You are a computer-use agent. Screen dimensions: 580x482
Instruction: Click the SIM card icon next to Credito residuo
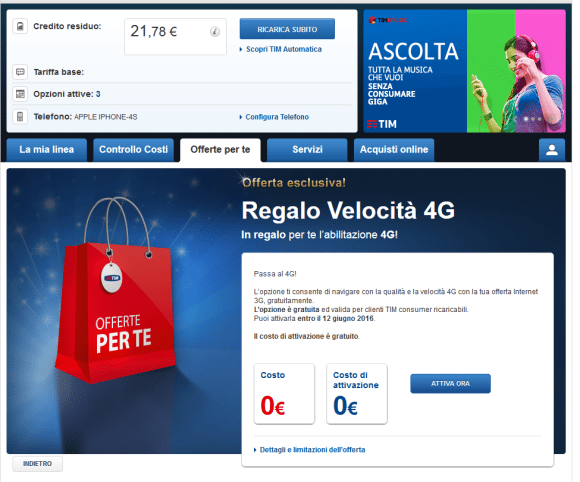tap(20, 27)
